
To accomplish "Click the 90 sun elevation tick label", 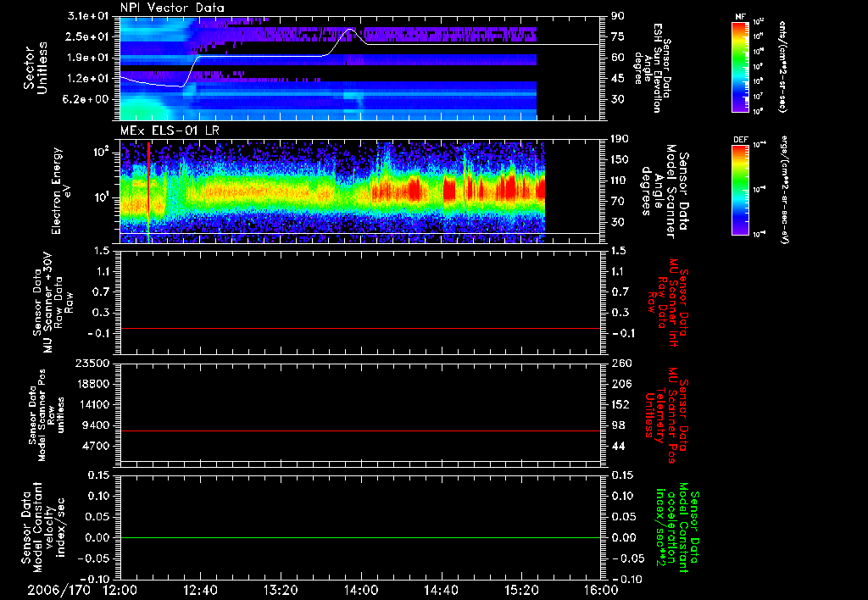I will point(618,16).
